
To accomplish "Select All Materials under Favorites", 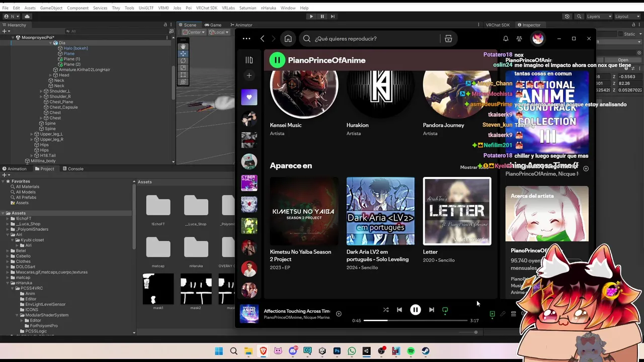I will (27, 187).
